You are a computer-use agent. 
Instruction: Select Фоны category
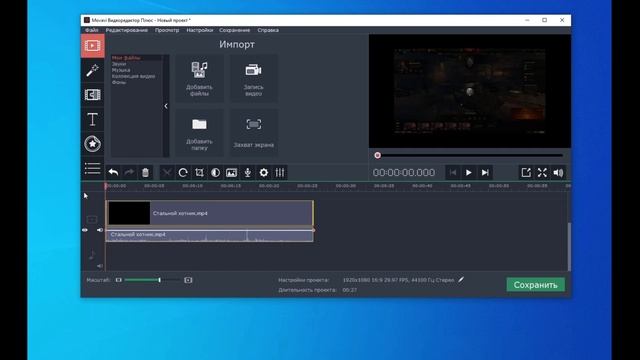[x=119, y=82]
